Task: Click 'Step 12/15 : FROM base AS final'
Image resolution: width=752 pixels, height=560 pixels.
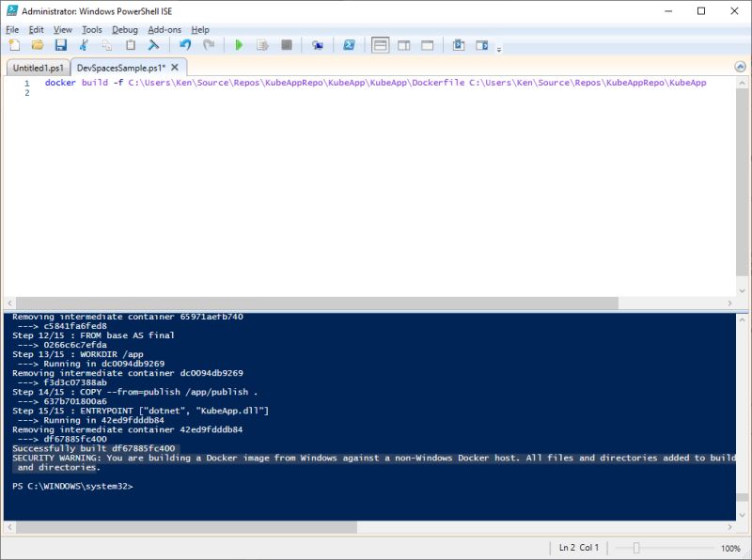Action: coord(93,335)
